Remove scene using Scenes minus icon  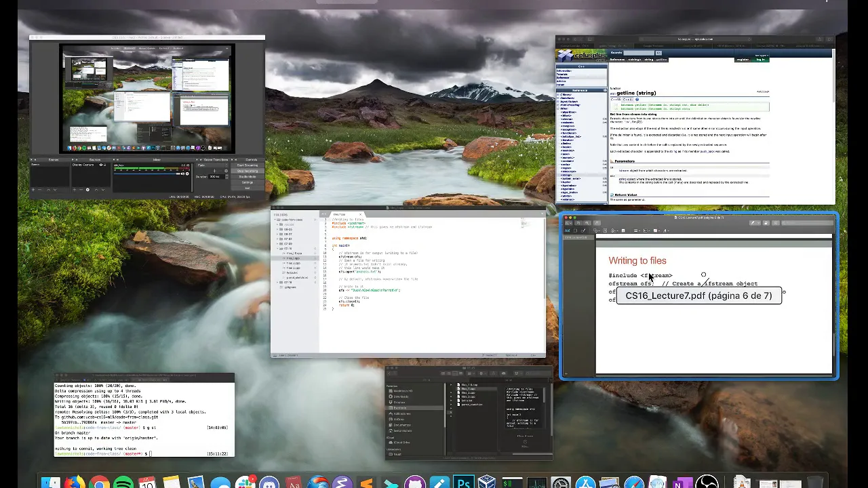(39, 190)
